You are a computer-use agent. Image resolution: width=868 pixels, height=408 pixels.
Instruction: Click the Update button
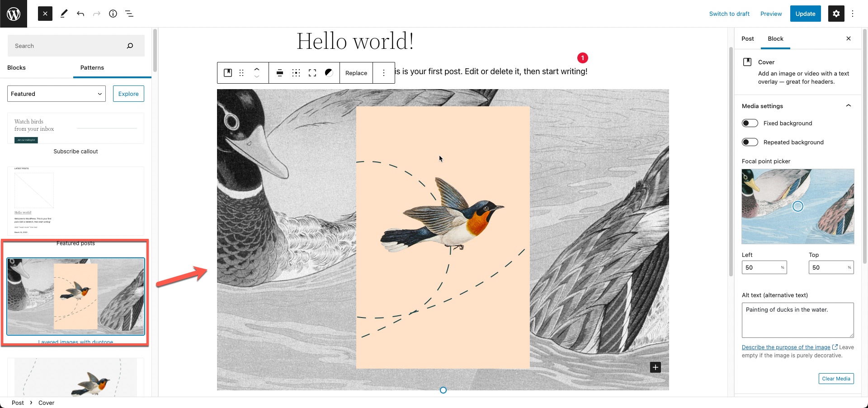806,14
